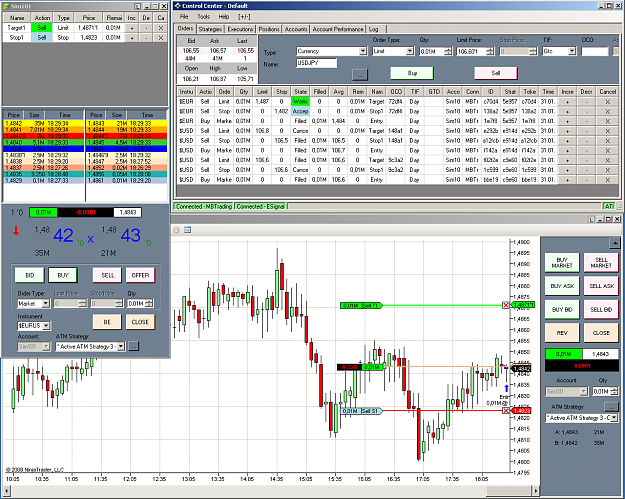
Task: Click the cancel X on the green target line in chart
Action: tap(506, 305)
